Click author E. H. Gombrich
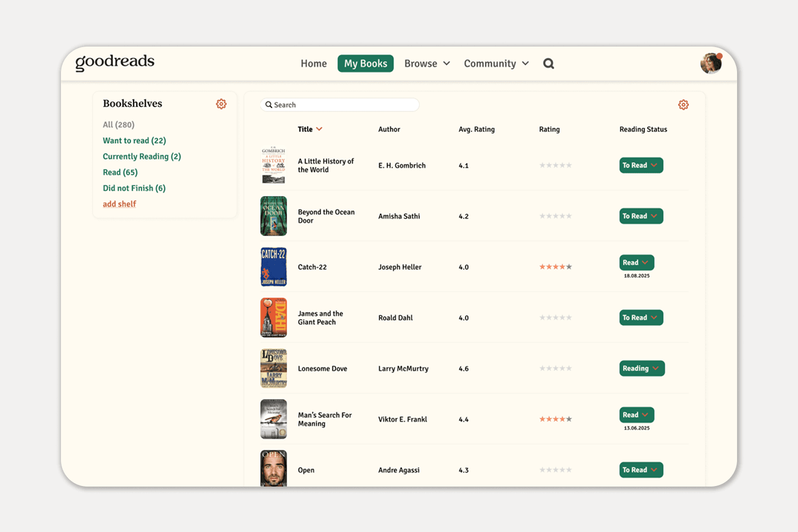The height and width of the screenshot is (532, 798). click(402, 166)
